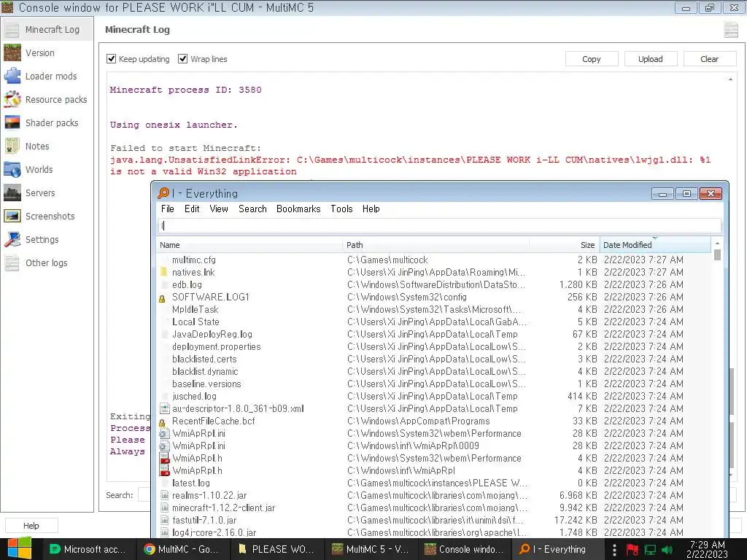Open Shader packs sunset icon
Screen dimensions: 747x560
[x=12, y=122]
